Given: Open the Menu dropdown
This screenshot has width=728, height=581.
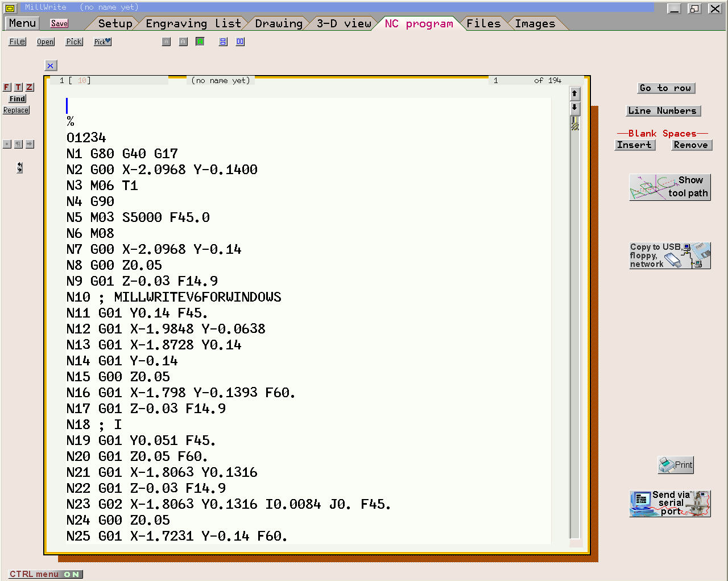Looking at the screenshot, I should click(x=21, y=23).
